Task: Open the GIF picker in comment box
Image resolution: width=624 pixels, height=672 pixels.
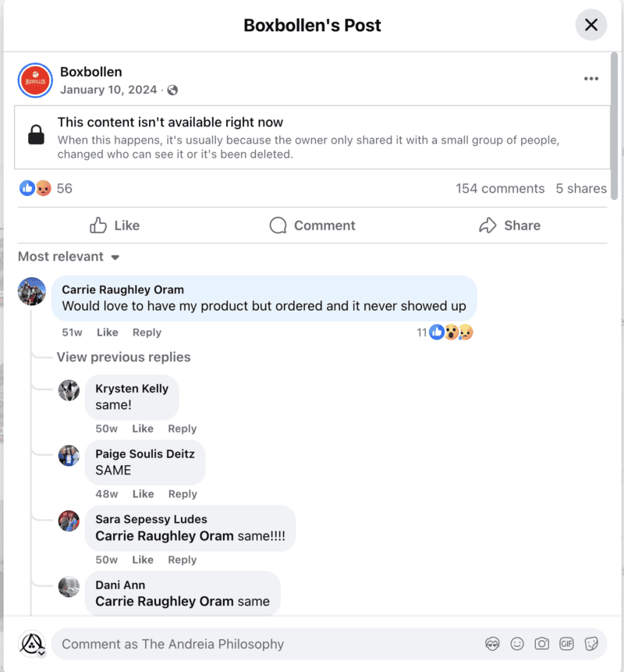Action: point(566,644)
